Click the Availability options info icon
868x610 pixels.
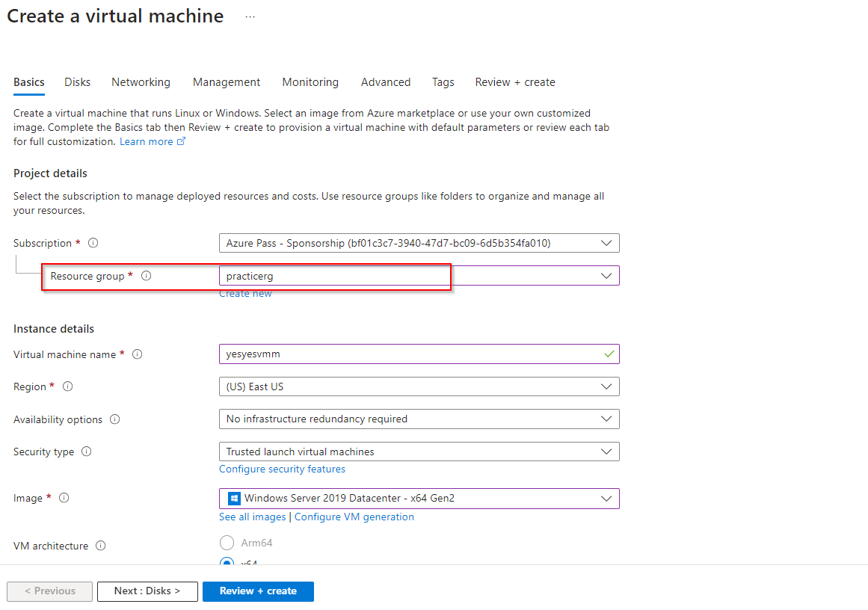[x=115, y=419]
